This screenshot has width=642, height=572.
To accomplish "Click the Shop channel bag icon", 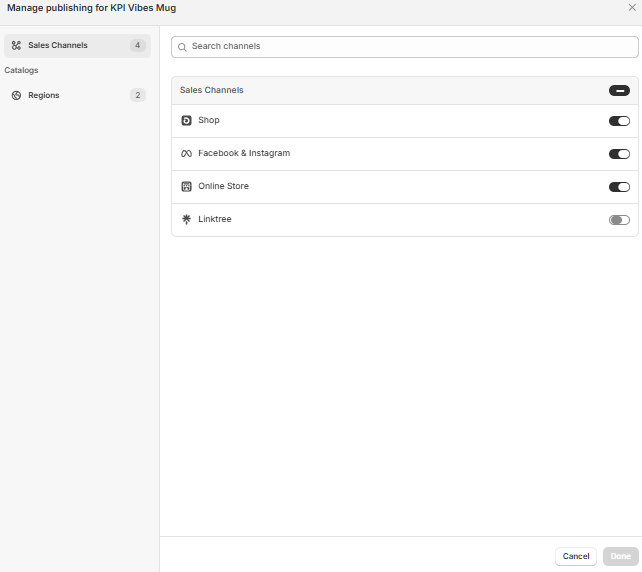I will [x=186, y=121].
